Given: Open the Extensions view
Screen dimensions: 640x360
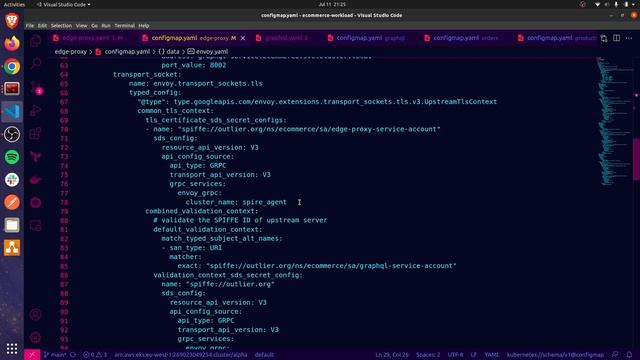Looking at the screenshot, I should click(36, 133).
